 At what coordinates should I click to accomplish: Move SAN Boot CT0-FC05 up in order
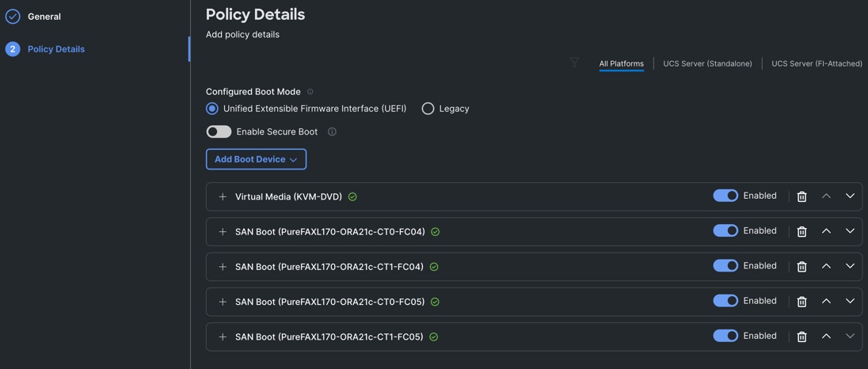coord(826,301)
